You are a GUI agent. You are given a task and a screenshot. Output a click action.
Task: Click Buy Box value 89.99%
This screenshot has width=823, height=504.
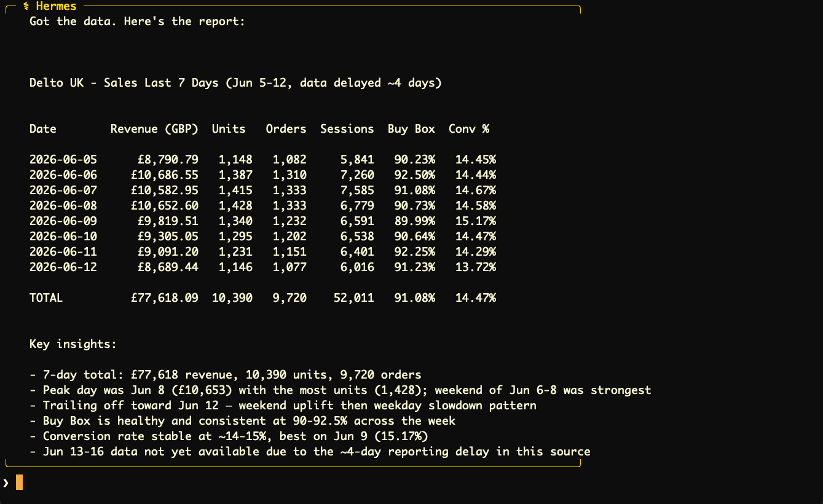point(415,221)
